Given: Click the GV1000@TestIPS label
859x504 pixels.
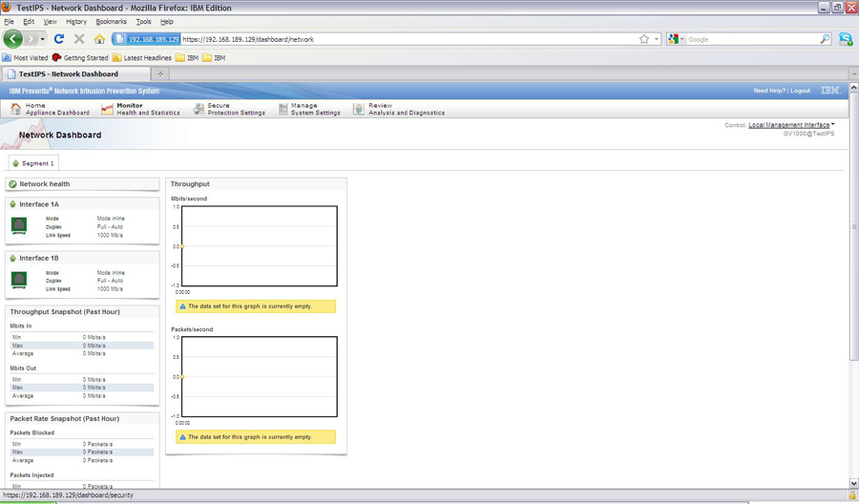Looking at the screenshot, I should (808, 134).
